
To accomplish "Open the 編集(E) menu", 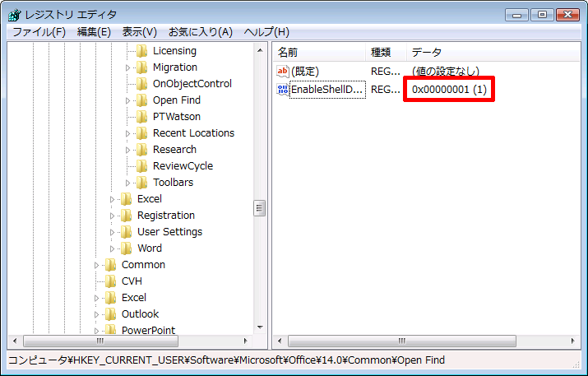I will pos(94,32).
